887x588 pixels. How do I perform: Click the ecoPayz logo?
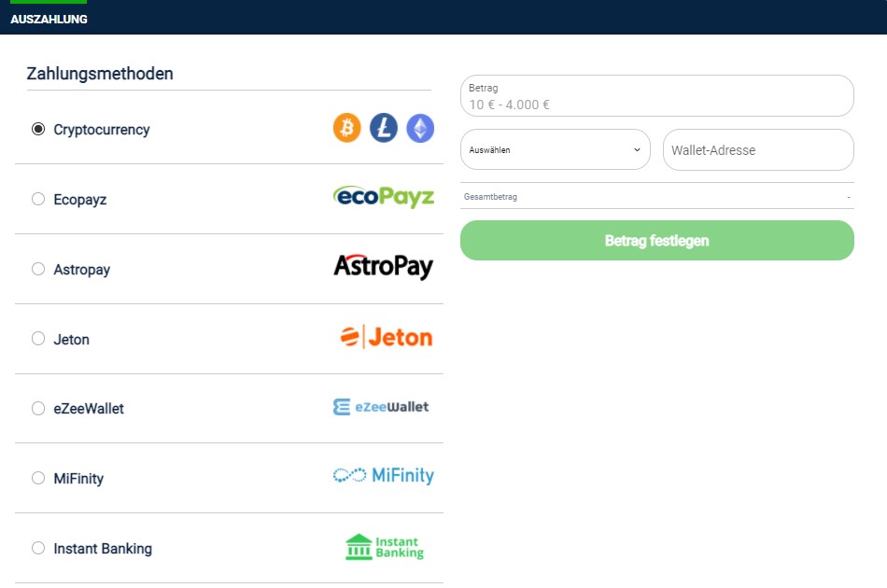384,197
